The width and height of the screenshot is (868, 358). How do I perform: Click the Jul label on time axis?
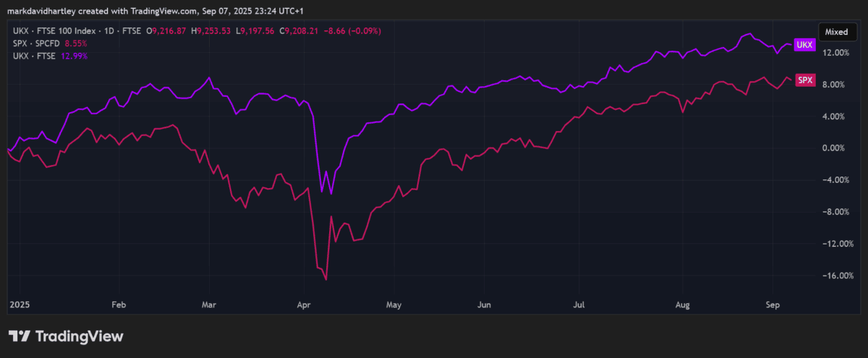578,305
